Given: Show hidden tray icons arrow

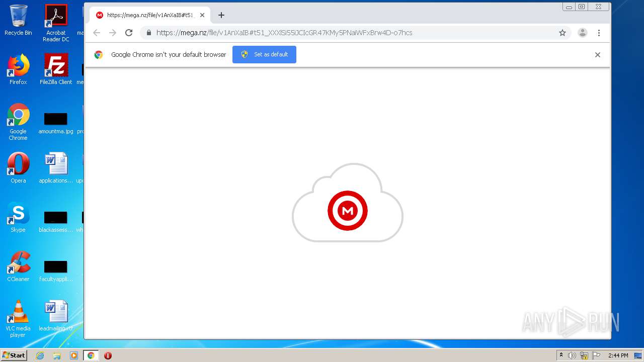Looking at the screenshot, I should (x=561, y=355).
